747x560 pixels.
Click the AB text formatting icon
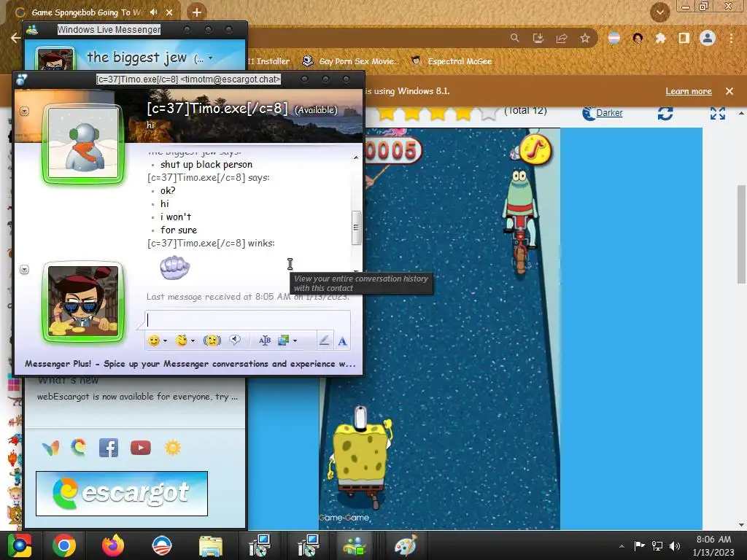point(264,341)
